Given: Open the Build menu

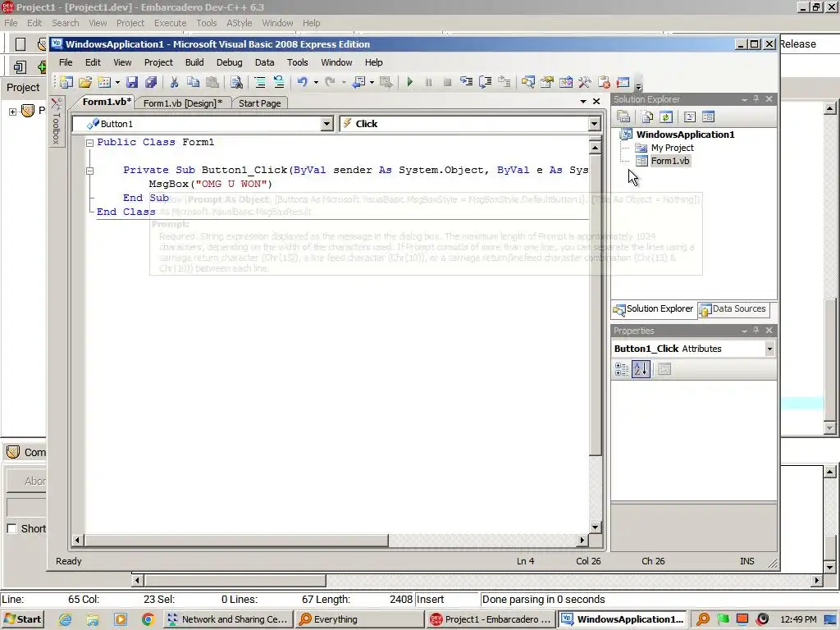Looking at the screenshot, I should (x=194, y=62).
